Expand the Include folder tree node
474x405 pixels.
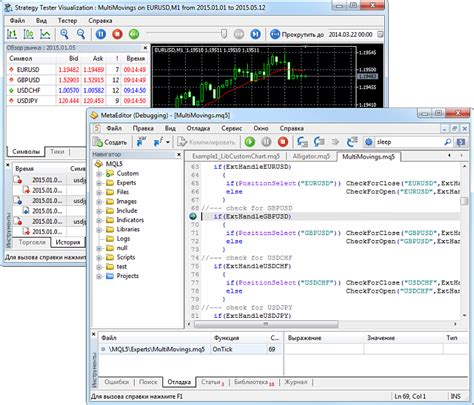tap(99, 211)
